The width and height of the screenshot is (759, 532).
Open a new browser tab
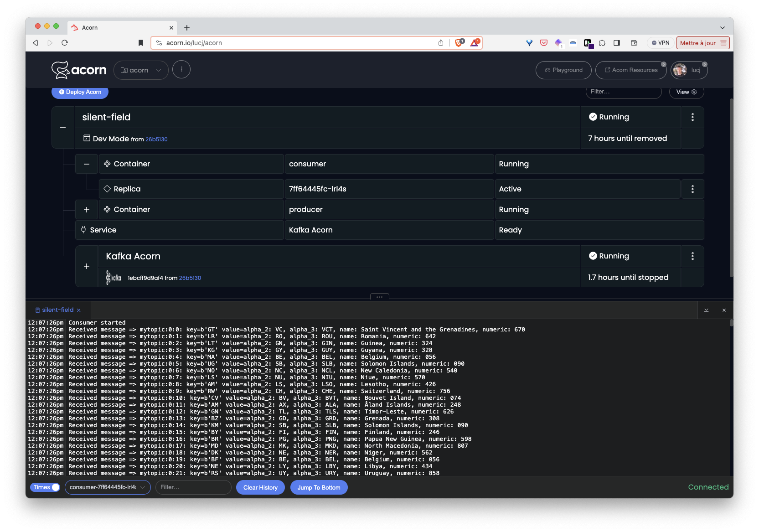(187, 28)
